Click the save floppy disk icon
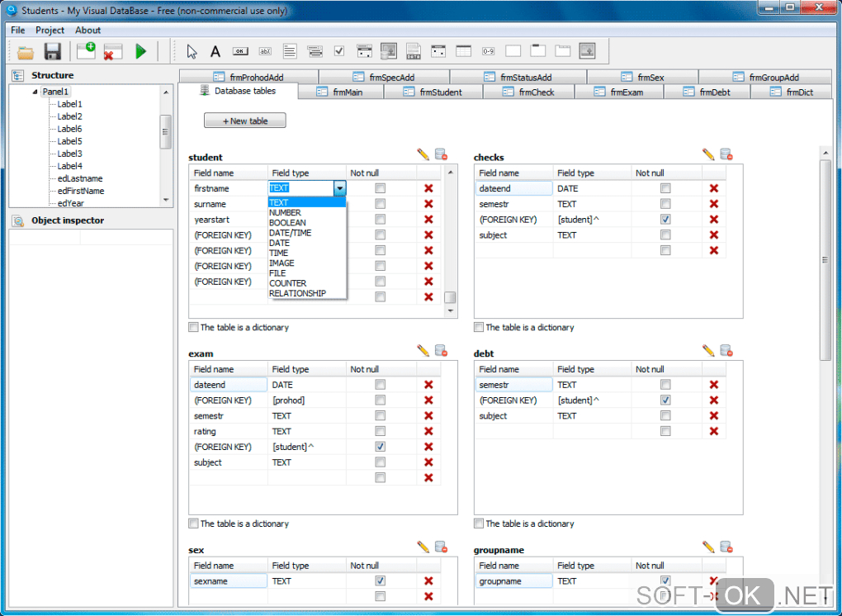This screenshot has width=842, height=616. tap(53, 52)
